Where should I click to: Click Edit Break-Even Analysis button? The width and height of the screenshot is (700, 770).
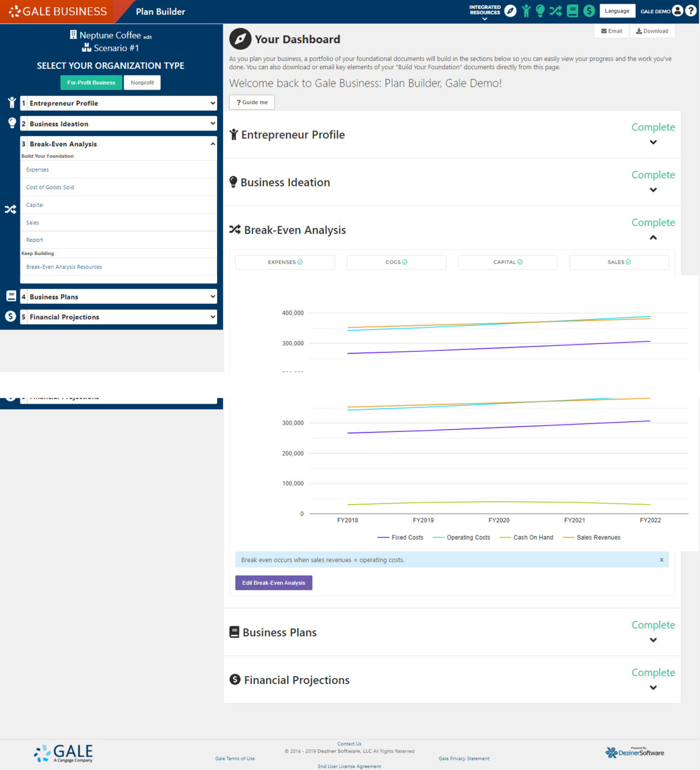pos(274,583)
